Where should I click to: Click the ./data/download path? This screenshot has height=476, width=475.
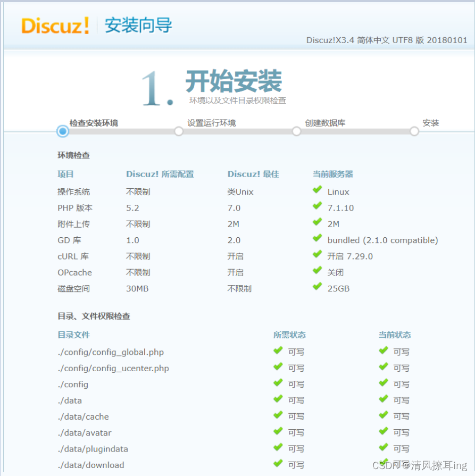tap(91, 465)
